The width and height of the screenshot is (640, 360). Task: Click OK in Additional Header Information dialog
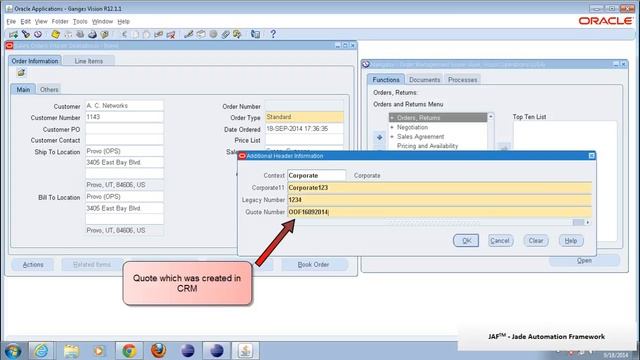[466, 241]
